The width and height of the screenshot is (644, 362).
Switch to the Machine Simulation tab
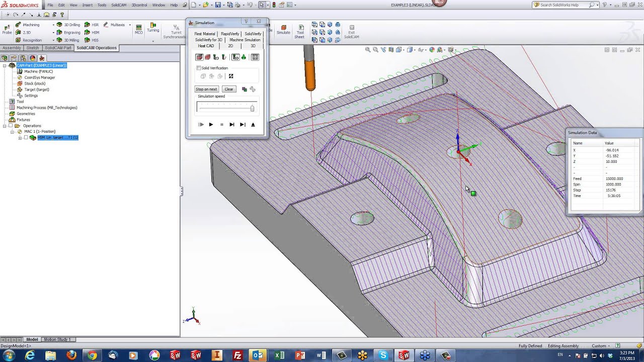245,40
